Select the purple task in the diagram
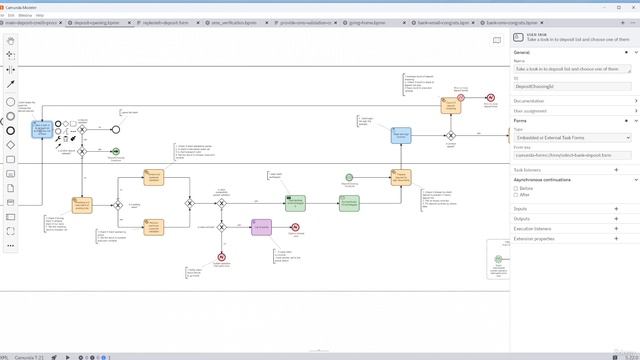Image resolution: width=640 pixels, height=360 pixels. coord(261,227)
